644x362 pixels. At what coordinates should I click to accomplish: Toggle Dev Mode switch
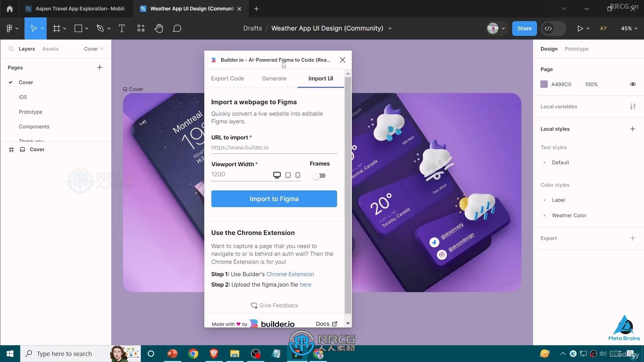[x=553, y=28]
